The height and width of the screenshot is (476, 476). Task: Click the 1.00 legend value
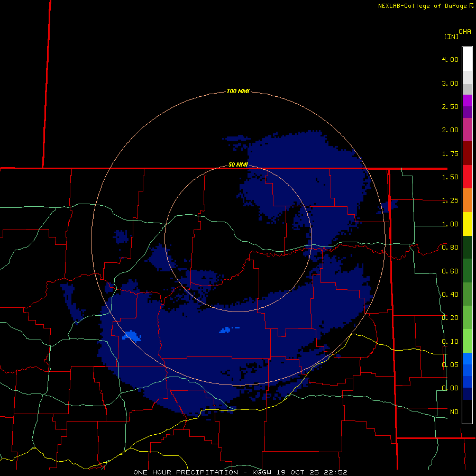450,224
